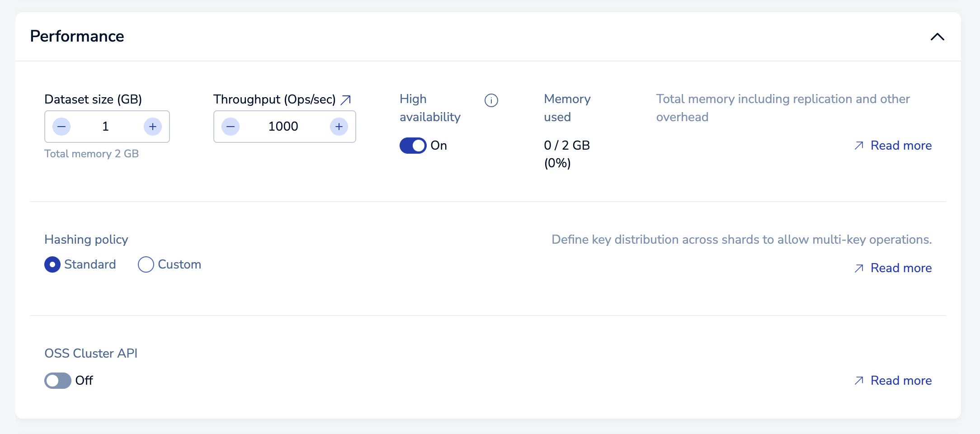Viewport: 980px width, 434px height.
Task: Click the High availability info icon
Action: pyautogui.click(x=491, y=100)
